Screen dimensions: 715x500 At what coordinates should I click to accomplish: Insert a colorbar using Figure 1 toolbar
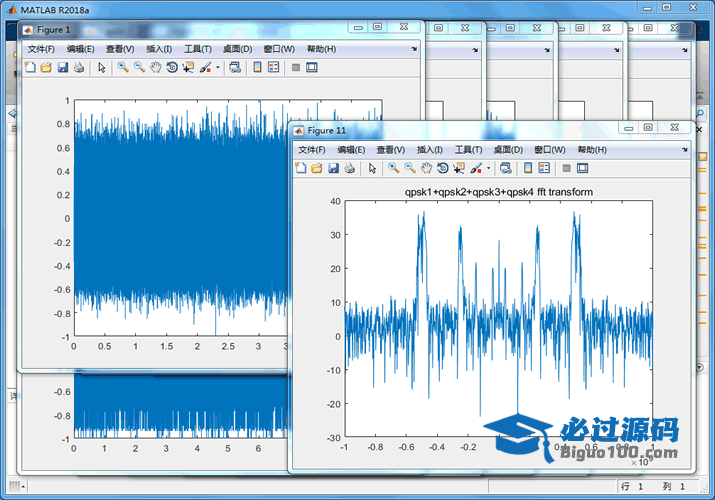(x=256, y=67)
